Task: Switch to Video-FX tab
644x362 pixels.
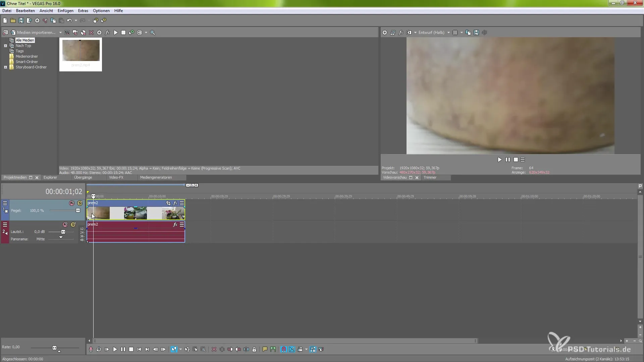Action: click(x=116, y=177)
